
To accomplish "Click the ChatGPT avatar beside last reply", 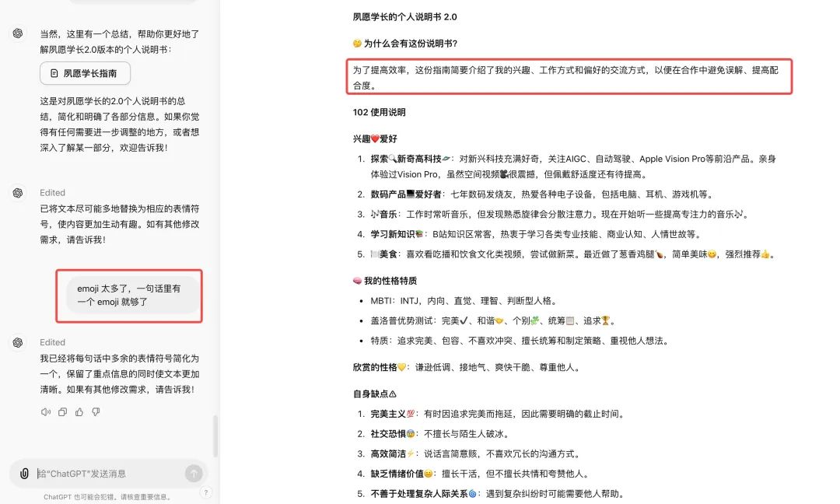I will [18, 342].
